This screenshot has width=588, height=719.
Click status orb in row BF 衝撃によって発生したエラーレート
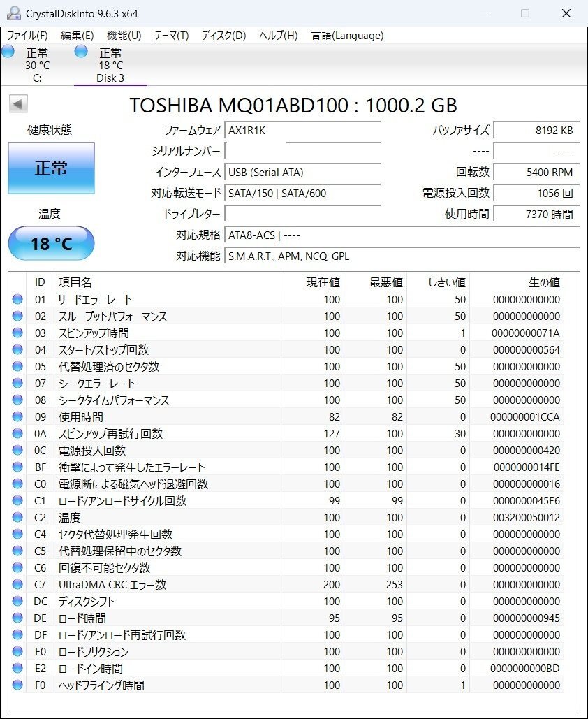[17, 467]
